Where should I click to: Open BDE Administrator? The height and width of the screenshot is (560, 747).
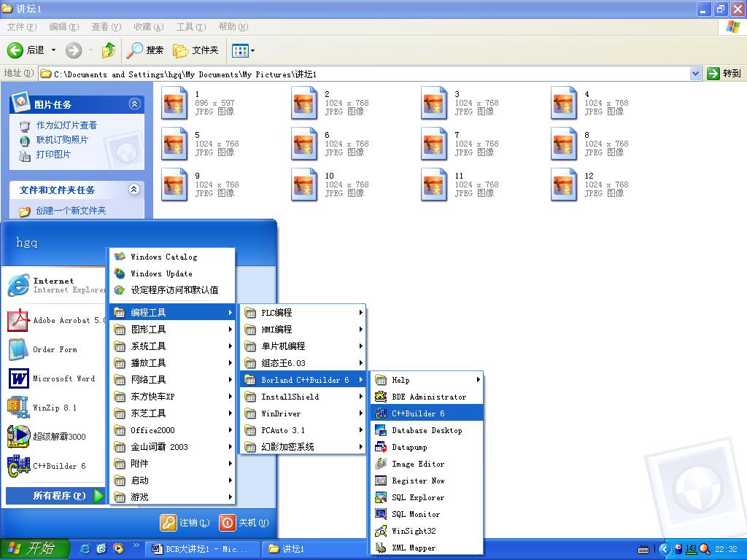tap(426, 396)
